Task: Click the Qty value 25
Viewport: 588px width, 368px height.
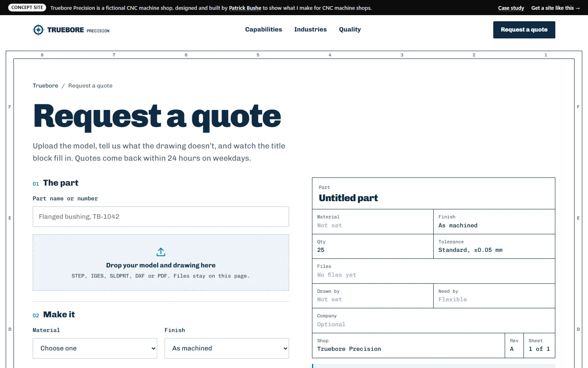Action: pyautogui.click(x=321, y=250)
